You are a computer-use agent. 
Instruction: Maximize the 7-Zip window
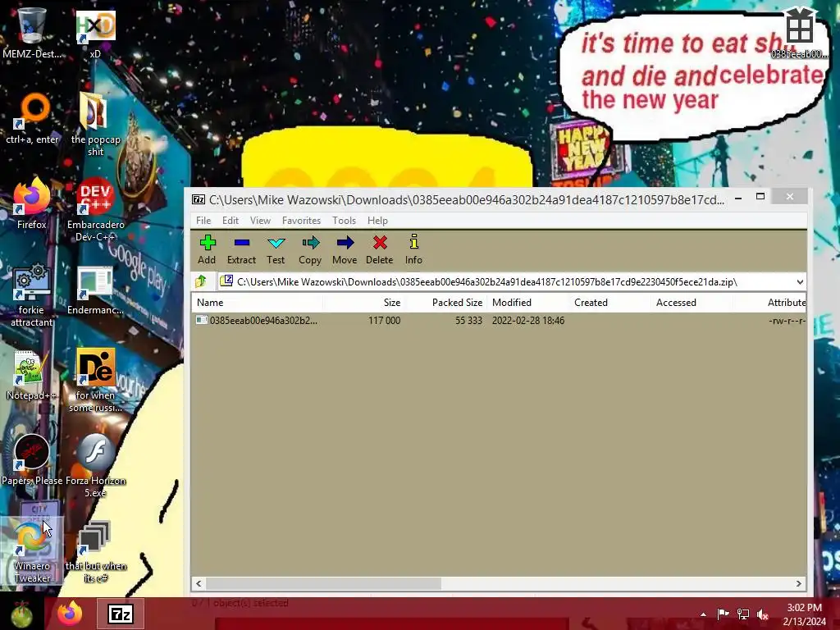click(x=760, y=197)
